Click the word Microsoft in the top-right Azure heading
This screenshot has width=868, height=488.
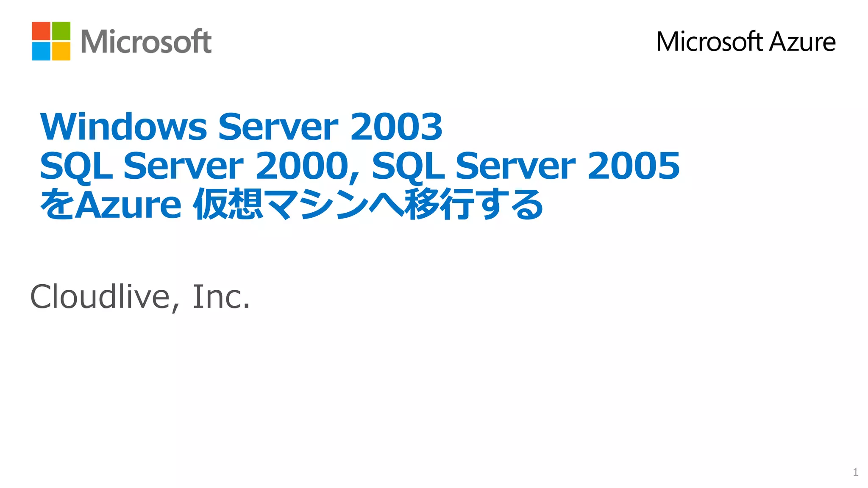709,42
